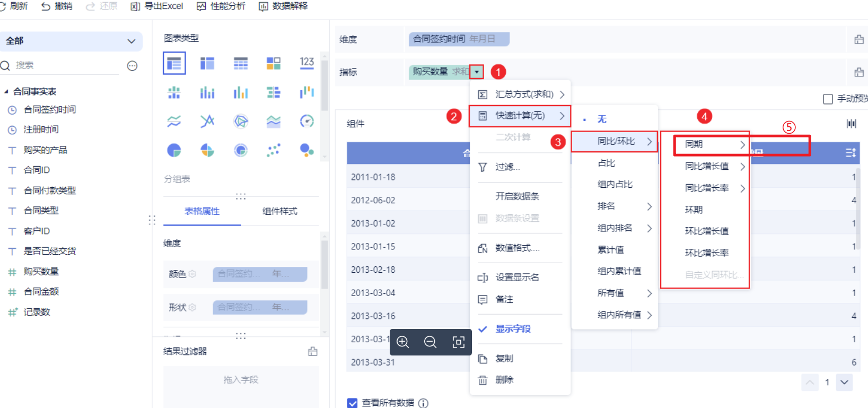This screenshot has width=868, height=408.
Task: Open the 快速计算(无) menu entry
Action: [x=520, y=116]
